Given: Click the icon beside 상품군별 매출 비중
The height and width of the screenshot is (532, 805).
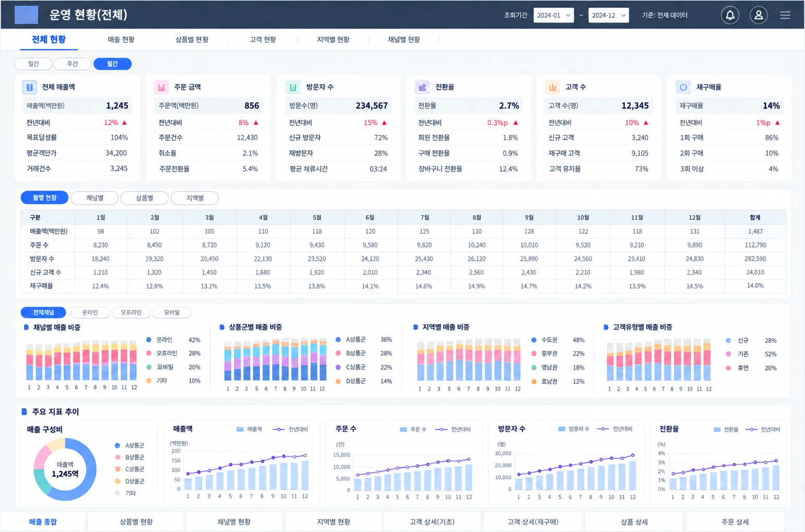Looking at the screenshot, I should (x=222, y=327).
